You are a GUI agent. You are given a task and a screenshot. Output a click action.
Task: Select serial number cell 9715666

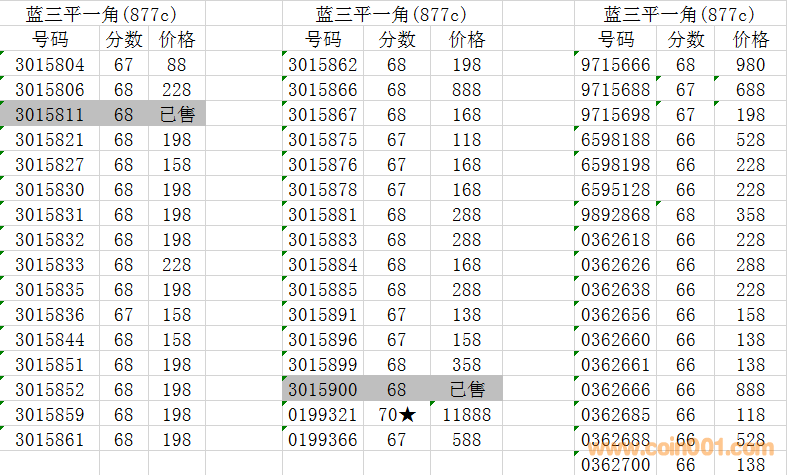(x=615, y=65)
